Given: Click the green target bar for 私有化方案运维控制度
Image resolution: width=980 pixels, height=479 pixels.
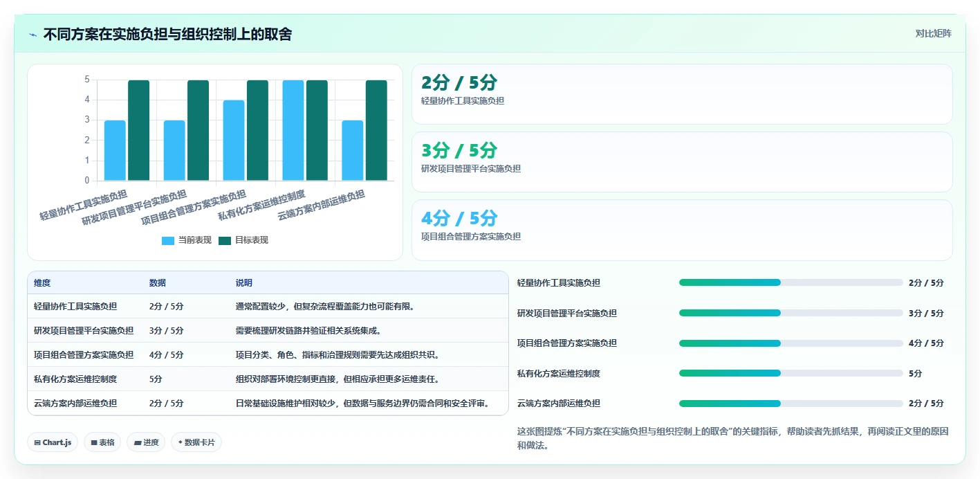Looking at the screenshot, I should (317, 131).
